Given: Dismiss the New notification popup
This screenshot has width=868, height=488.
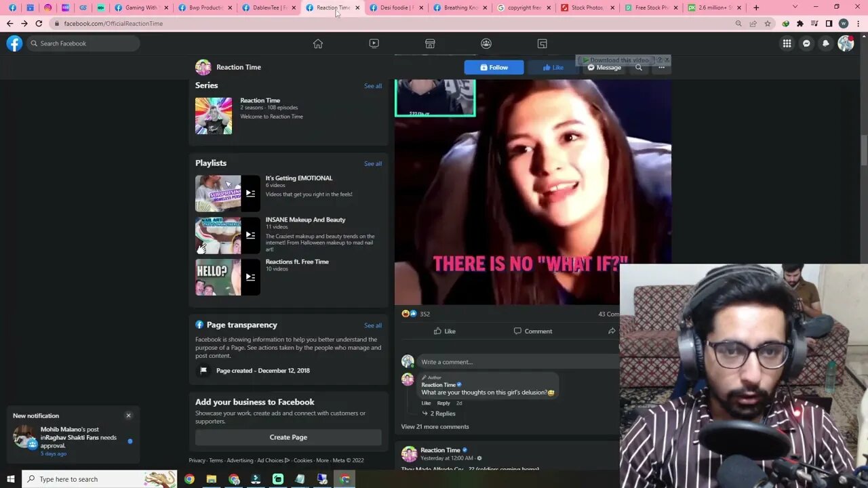Looking at the screenshot, I should (129, 415).
